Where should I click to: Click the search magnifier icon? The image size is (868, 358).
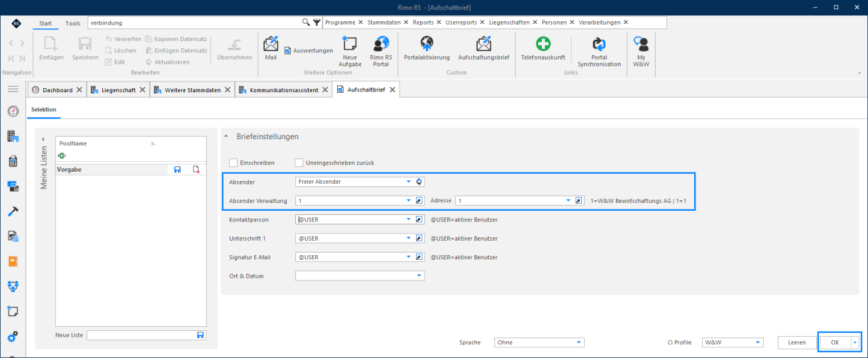click(306, 22)
